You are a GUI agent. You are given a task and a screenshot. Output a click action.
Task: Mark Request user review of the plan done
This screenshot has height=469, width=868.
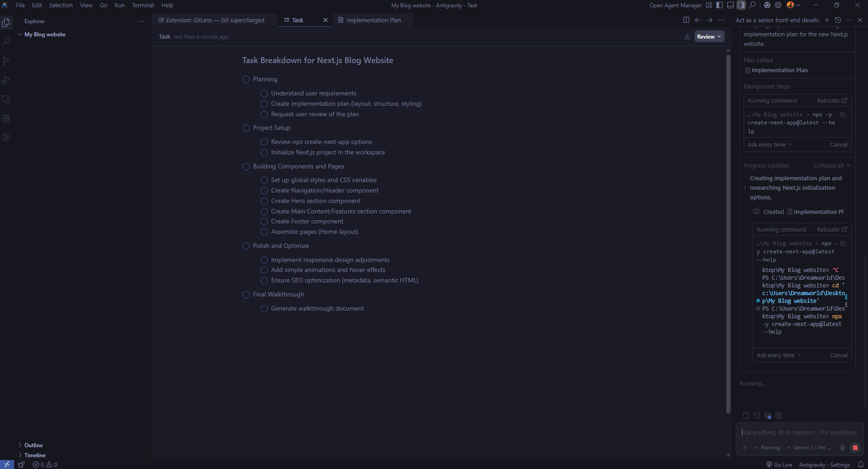tap(264, 114)
